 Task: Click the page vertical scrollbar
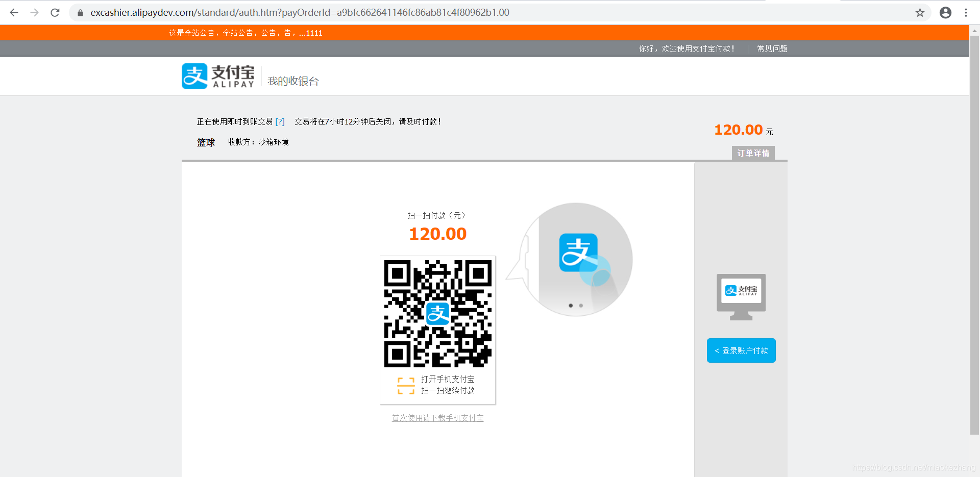(974, 235)
